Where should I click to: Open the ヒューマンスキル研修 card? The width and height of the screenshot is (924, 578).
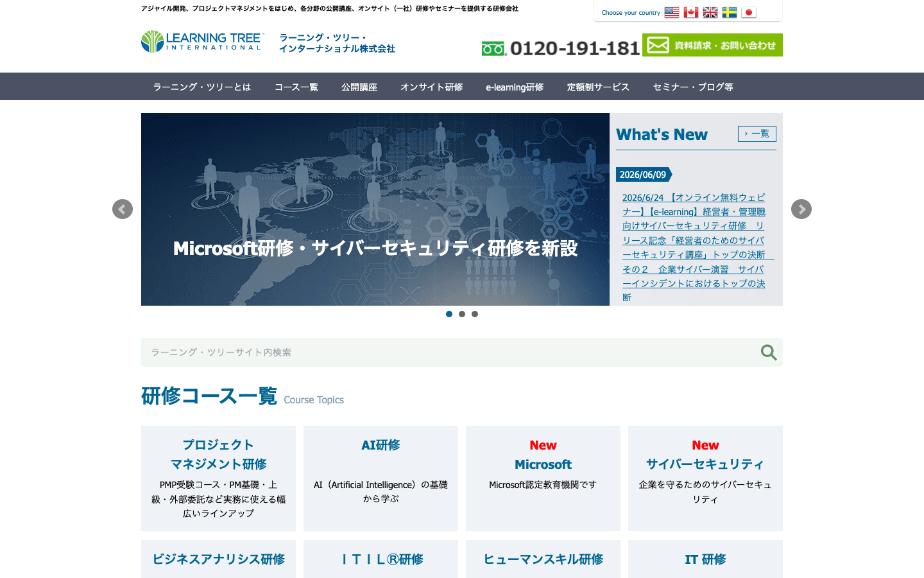[543, 559]
